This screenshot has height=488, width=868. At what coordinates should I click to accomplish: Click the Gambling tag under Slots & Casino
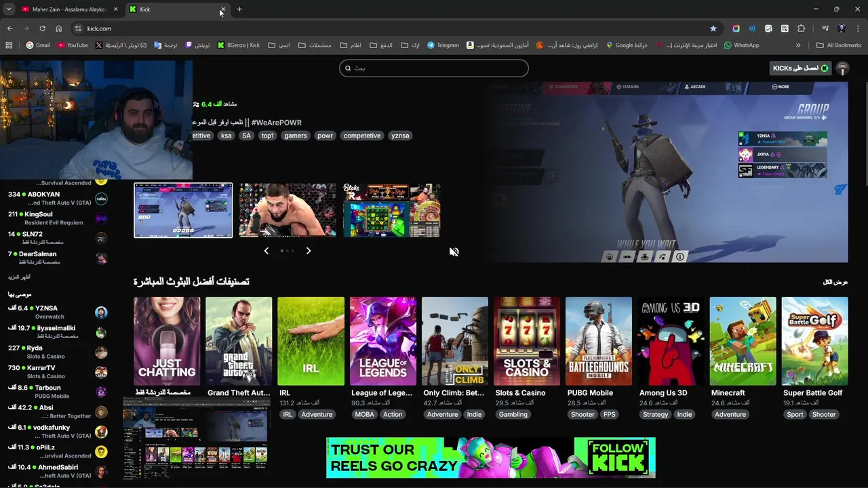pyautogui.click(x=513, y=414)
